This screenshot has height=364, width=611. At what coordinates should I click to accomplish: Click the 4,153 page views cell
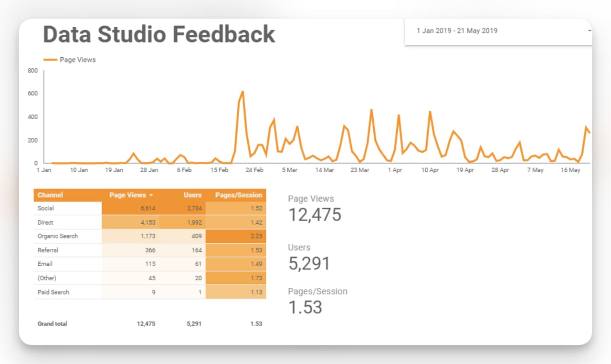(x=130, y=222)
